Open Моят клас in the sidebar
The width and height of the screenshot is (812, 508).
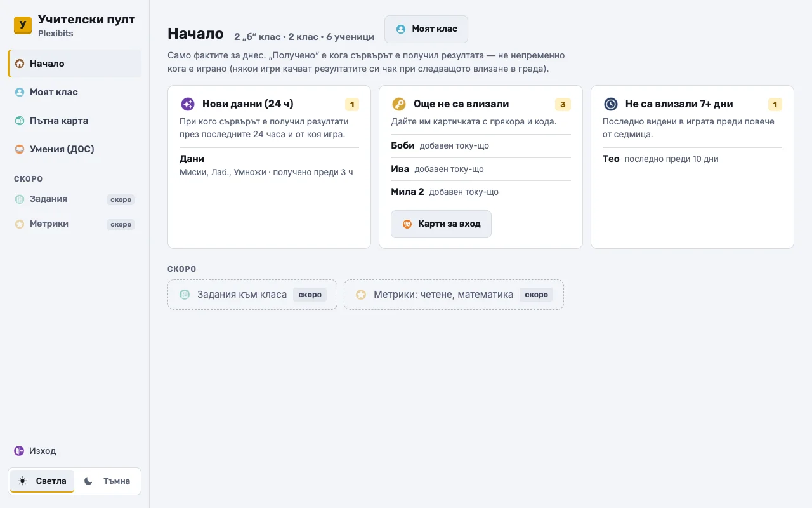[x=75, y=92]
